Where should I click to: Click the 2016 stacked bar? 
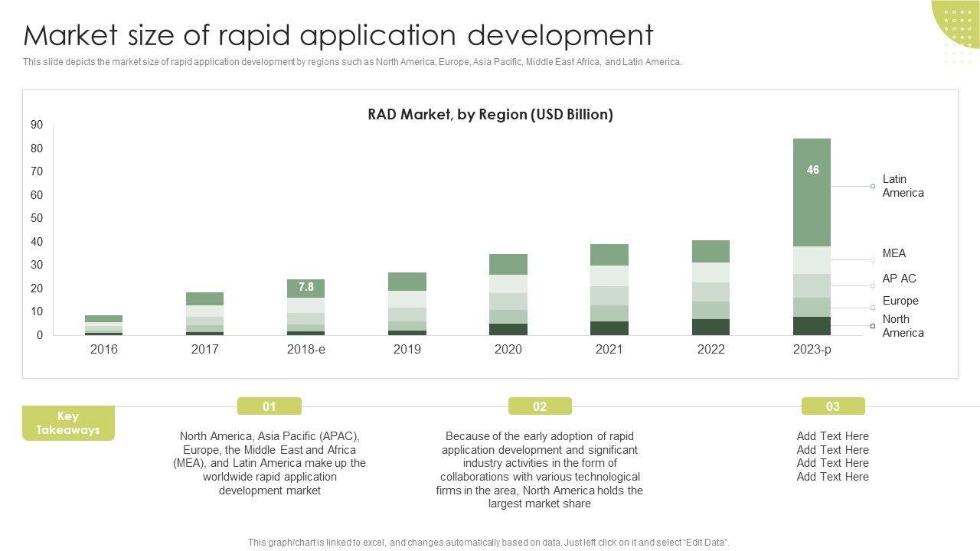(104, 324)
